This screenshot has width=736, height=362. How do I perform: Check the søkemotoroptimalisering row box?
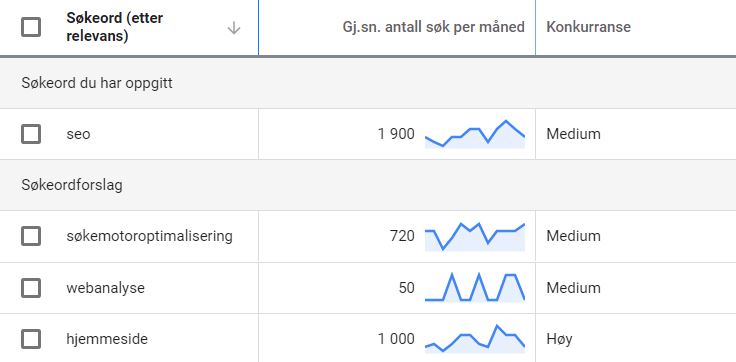tap(31, 236)
